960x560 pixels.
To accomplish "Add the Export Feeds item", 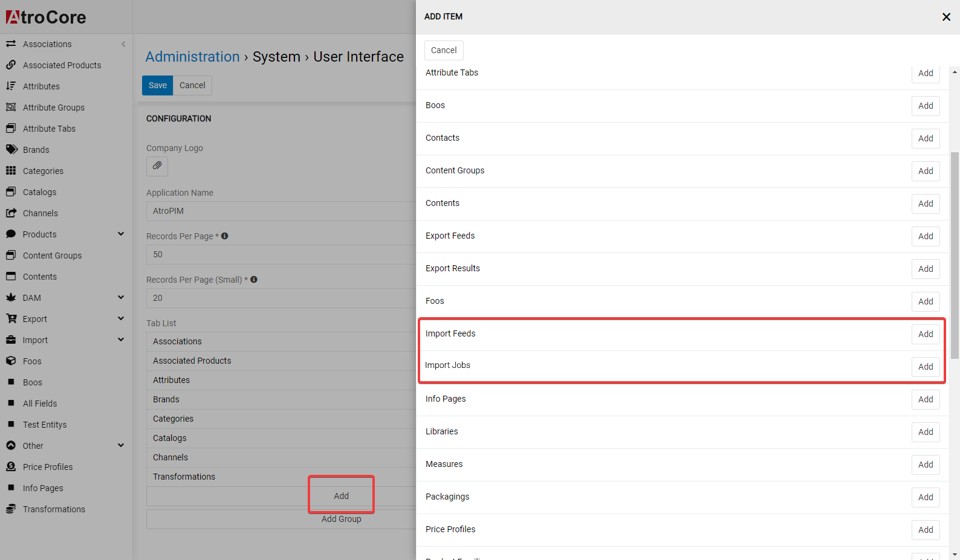I will (x=926, y=236).
